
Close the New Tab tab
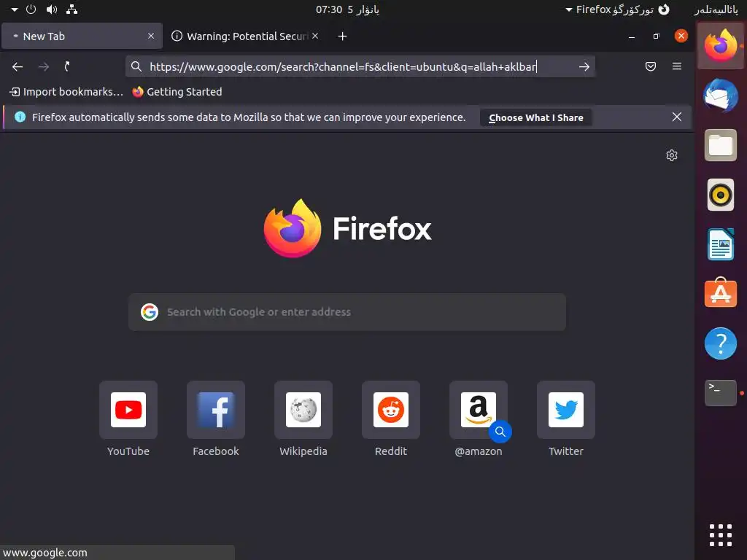pos(151,36)
